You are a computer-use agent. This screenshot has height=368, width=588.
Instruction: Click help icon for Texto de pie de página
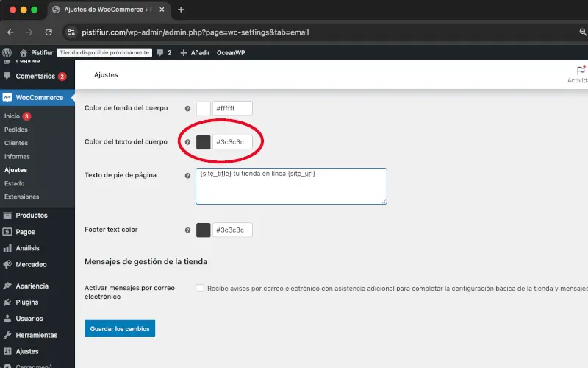187,175
